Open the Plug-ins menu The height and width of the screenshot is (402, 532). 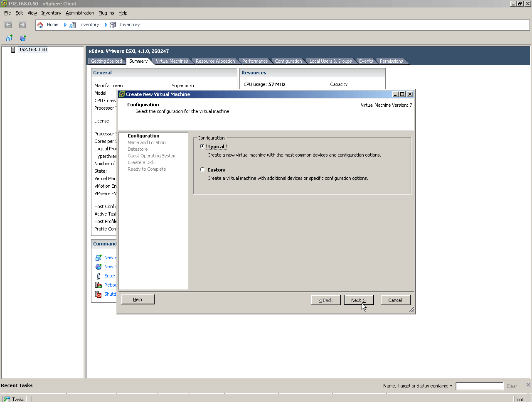pos(106,13)
